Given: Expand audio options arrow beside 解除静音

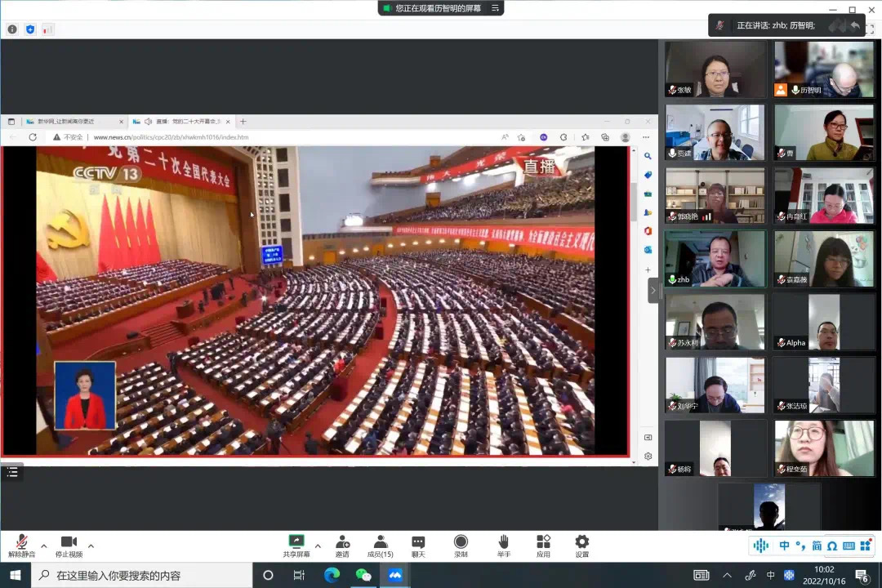Looking at the screenshot, I should point(44,546).
